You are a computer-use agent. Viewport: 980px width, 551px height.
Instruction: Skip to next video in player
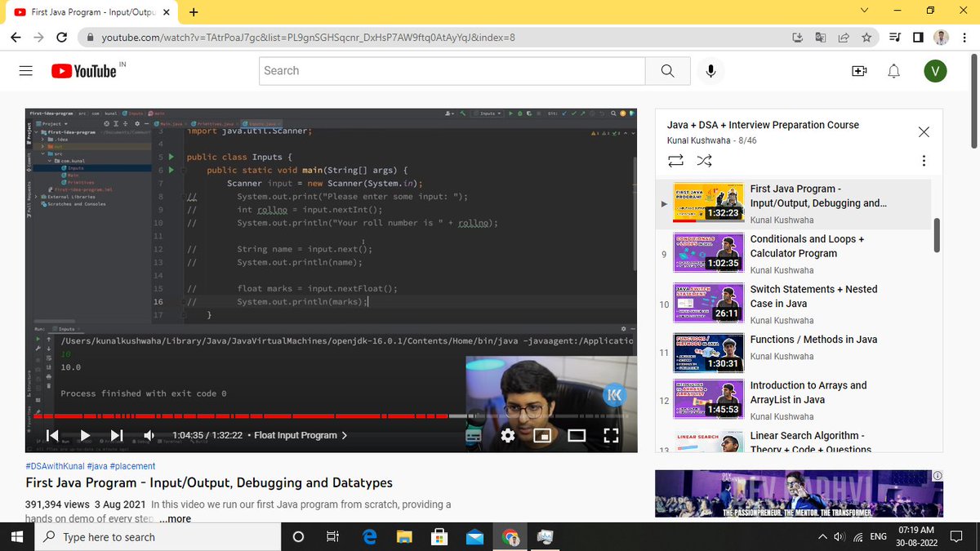(x=116, y=435)
